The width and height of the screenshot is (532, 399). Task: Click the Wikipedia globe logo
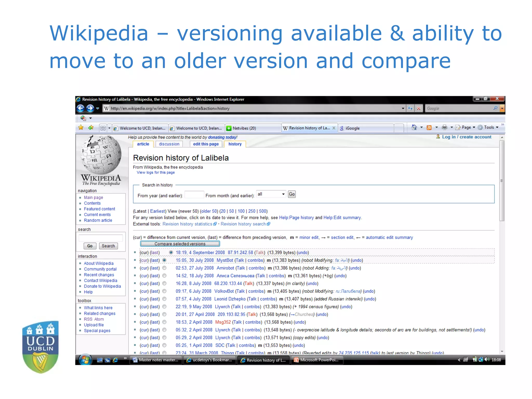[101, 155]
